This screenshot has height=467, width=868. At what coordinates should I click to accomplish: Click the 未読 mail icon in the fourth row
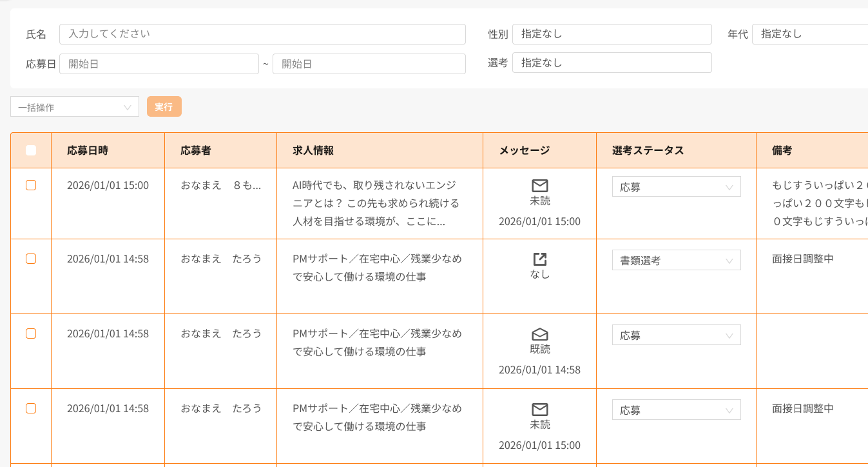click(x=539, y=410)
